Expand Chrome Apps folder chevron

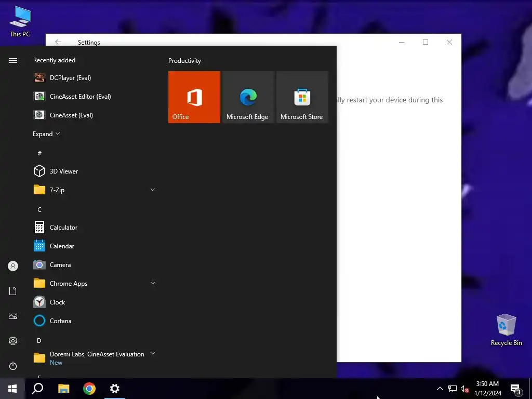tap(153, 283)
